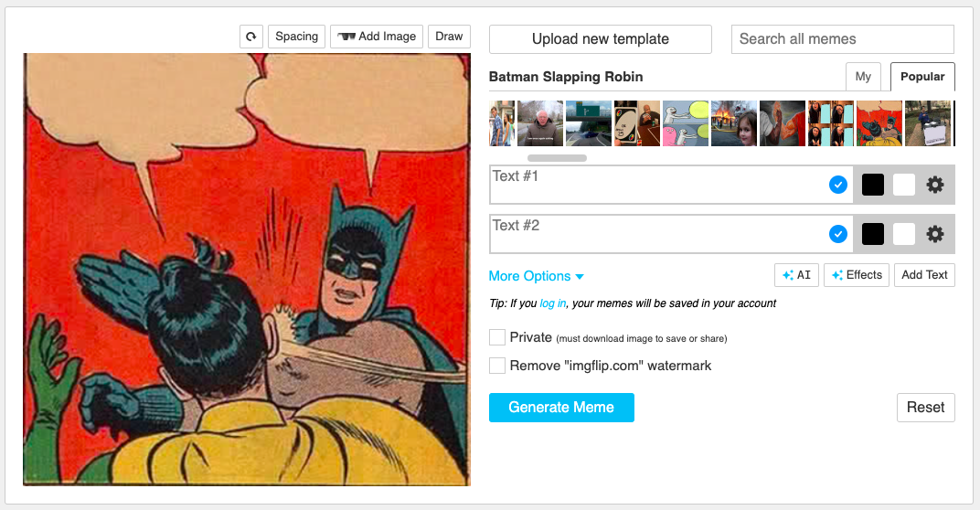Open settings gear for Text #2
This screenshot has width=980, height=510.
(x=934, y=234)
